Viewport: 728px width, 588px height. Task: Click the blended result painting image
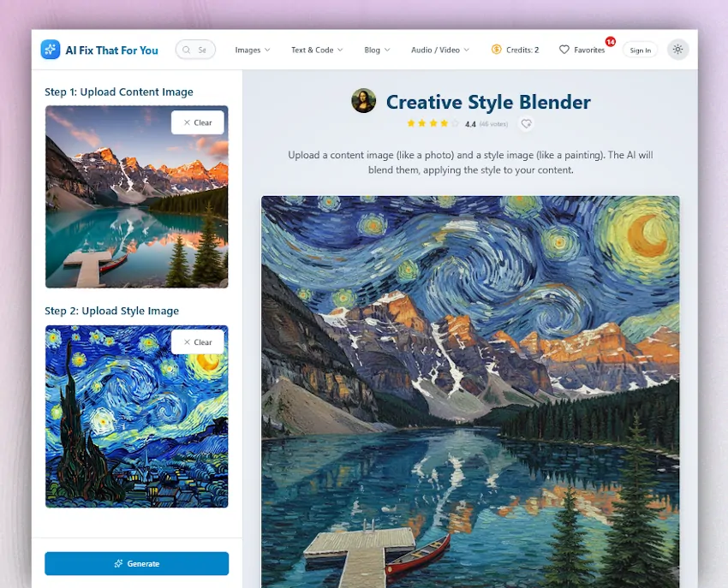[470, 392]
